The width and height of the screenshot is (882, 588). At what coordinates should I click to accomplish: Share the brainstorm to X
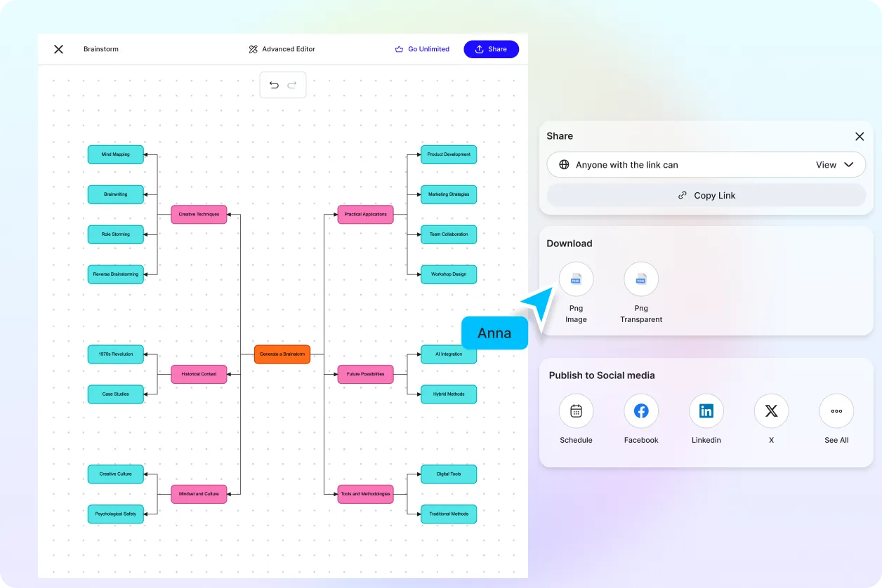point(771,410)
